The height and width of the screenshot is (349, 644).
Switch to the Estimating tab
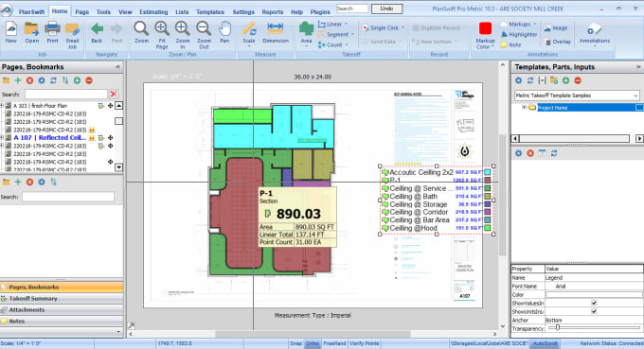coord(153,12)
